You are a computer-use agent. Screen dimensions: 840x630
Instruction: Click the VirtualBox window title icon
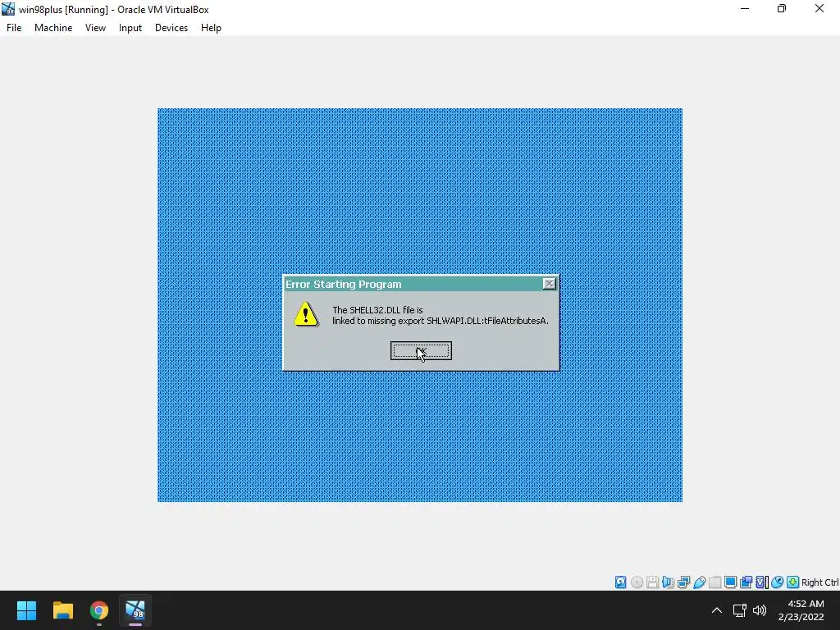[8, 9]
